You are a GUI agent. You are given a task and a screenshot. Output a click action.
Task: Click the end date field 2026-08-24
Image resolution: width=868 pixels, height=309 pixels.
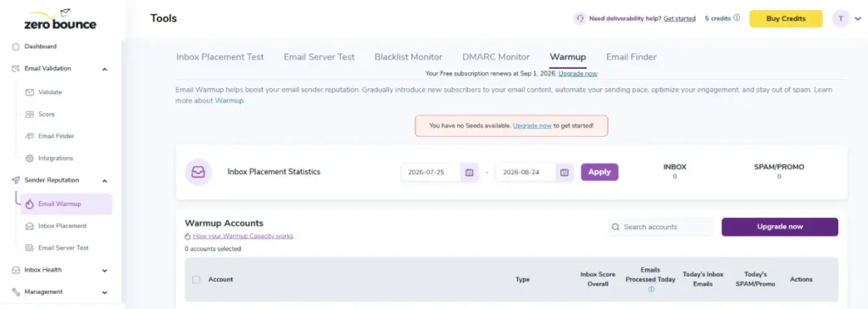526,172
